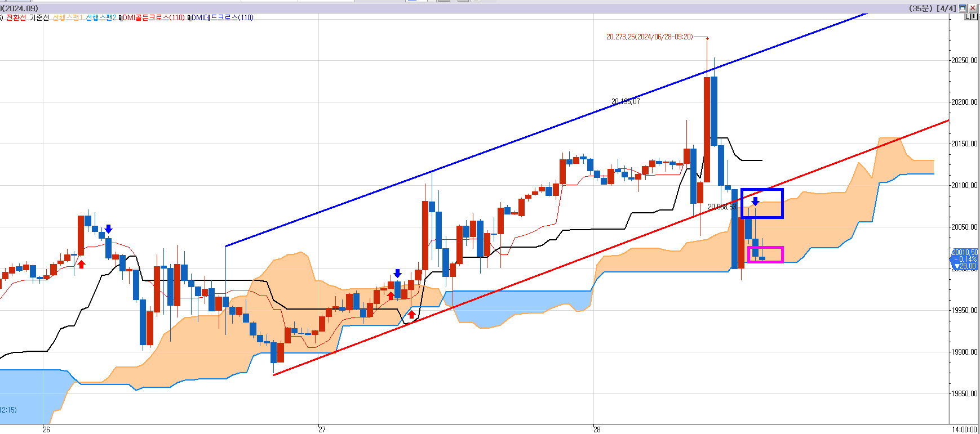Click the 19900.00 price axis label

point(964,352)
